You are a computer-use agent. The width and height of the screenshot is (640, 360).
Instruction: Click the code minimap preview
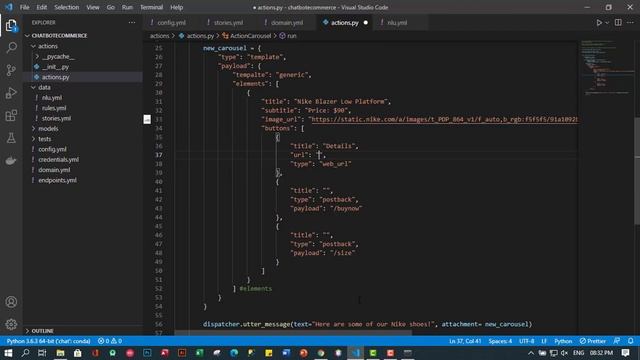(x=606, y=67)
